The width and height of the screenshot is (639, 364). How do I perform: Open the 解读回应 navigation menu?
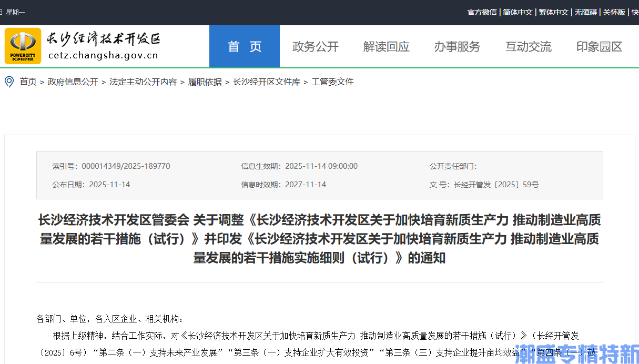pos(386,46)
